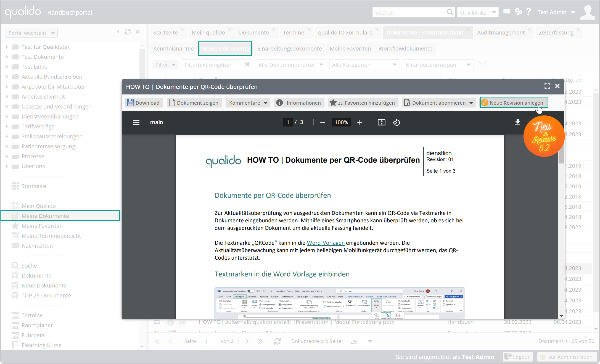Open Dokumente pro Seite dropdown
This screenshot has height=364, width=600.
point(361,341)
